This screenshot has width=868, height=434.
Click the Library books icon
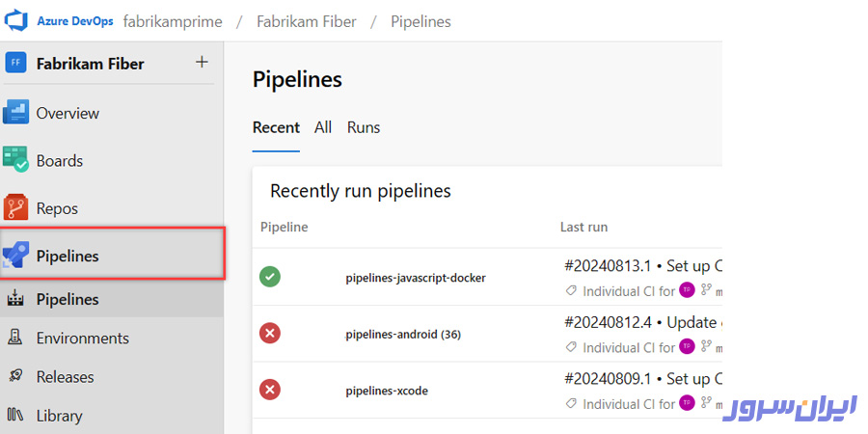click(14, 415)
